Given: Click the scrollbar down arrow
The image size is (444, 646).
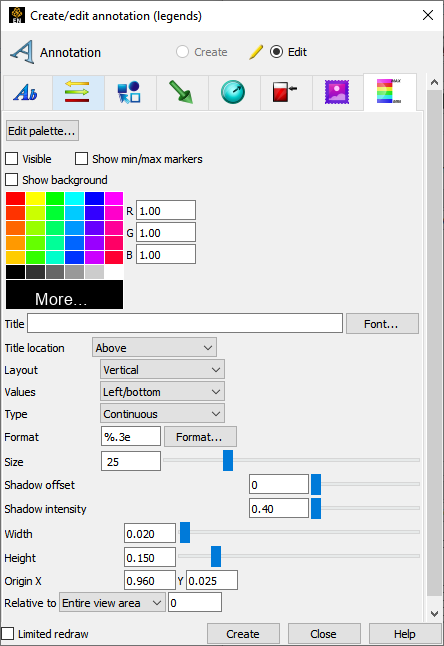Looking at the screenshot, I should click(x=435, y=614).
